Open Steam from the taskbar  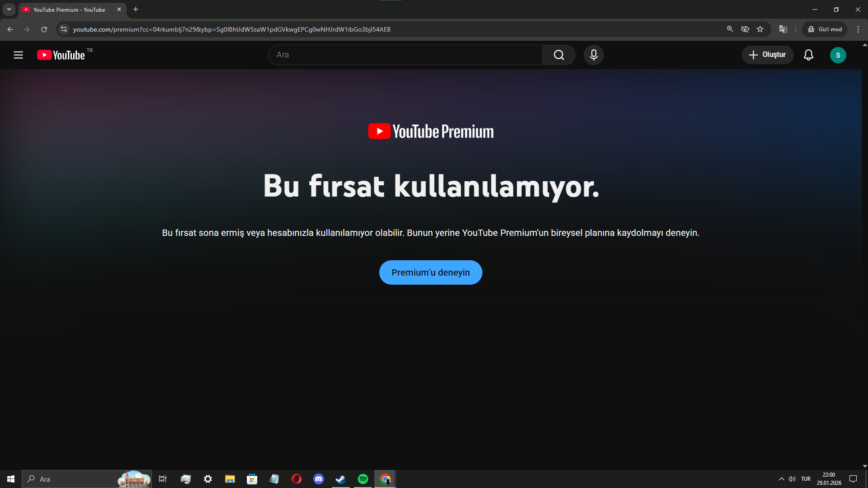tap(340, 479)
